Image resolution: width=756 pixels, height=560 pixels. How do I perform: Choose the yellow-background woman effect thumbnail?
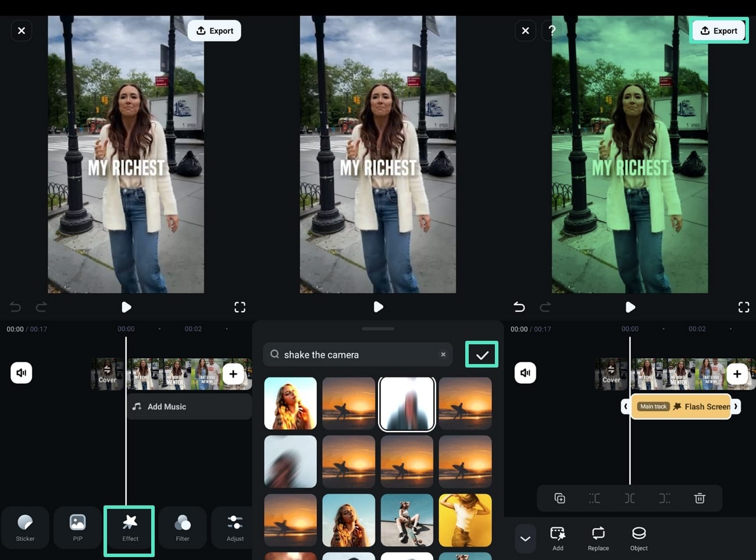tap(465, 520)
